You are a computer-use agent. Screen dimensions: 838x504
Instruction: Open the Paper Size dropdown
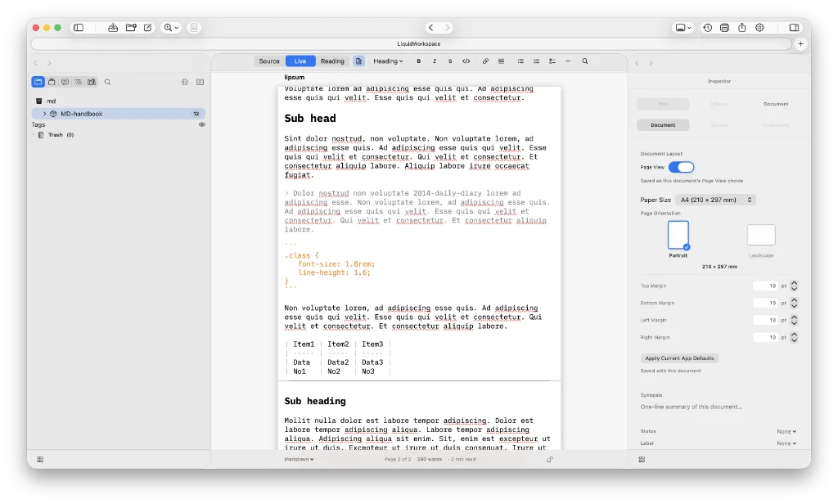(x=715, y=200)
